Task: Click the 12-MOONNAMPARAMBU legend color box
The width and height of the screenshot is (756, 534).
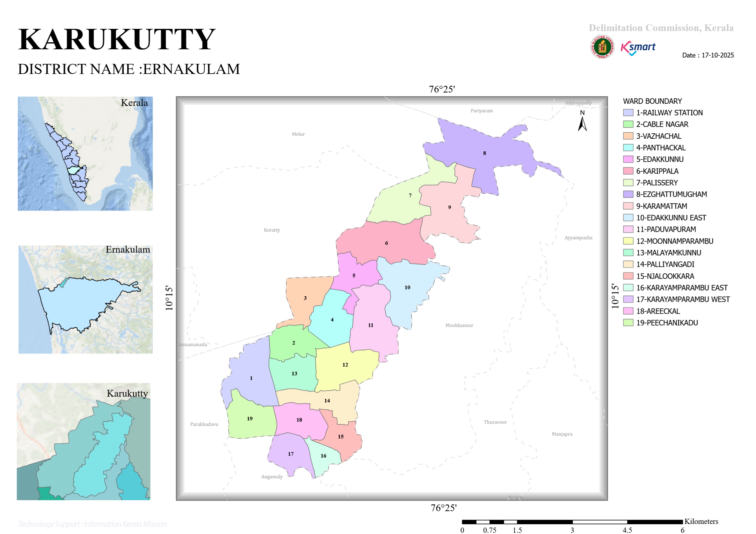Action: (x=628, y=241)
